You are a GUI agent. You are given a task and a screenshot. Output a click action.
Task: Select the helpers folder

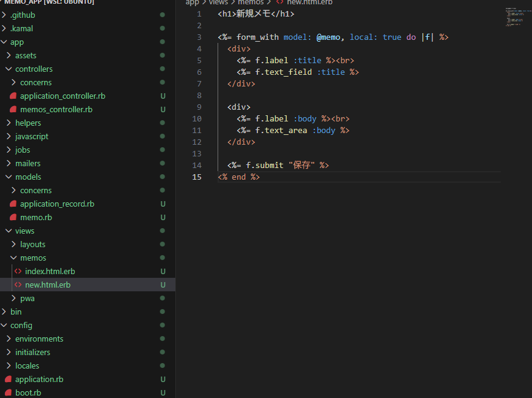click(28, 123)
